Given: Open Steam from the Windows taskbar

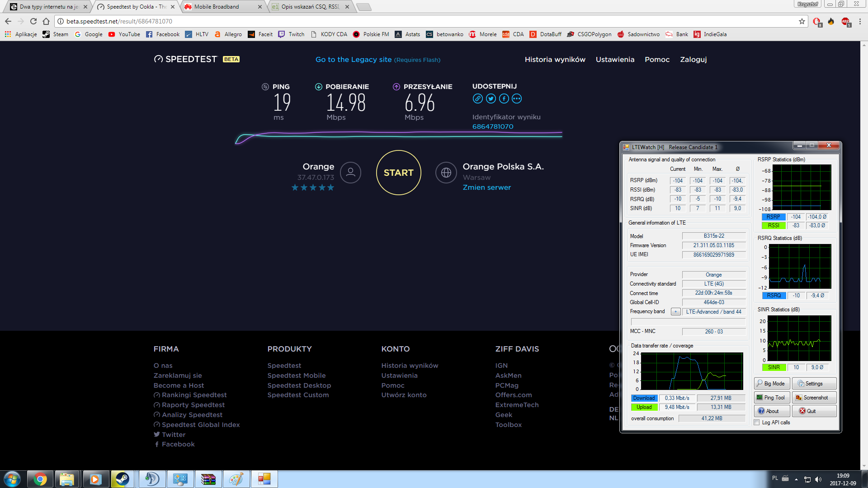Looking at the screenshot, I should [x=122, y=479].
